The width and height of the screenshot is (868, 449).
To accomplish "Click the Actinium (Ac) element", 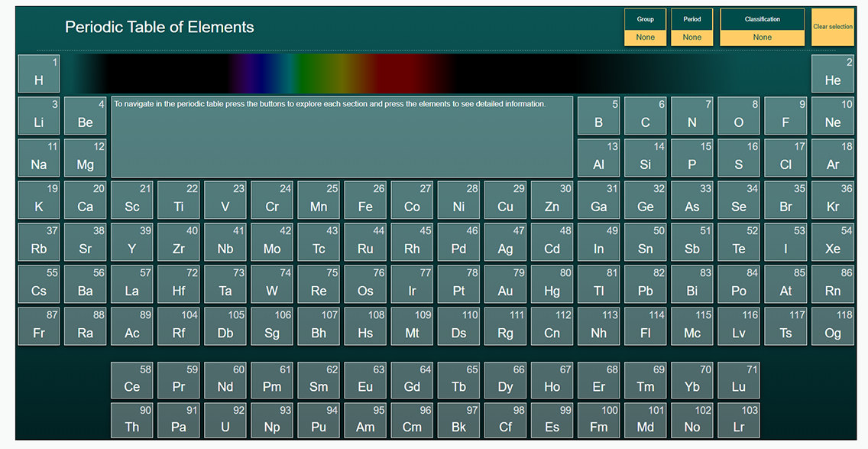I will click(131, 327).
